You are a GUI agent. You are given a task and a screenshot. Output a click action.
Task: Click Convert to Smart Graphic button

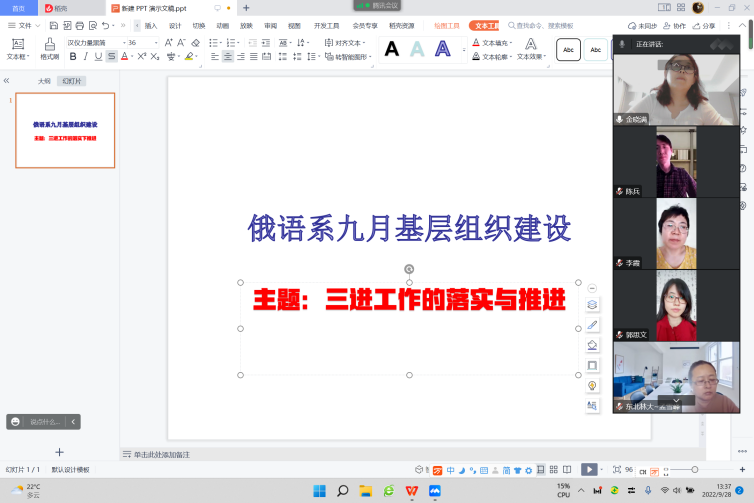click(x=349, y=57)
